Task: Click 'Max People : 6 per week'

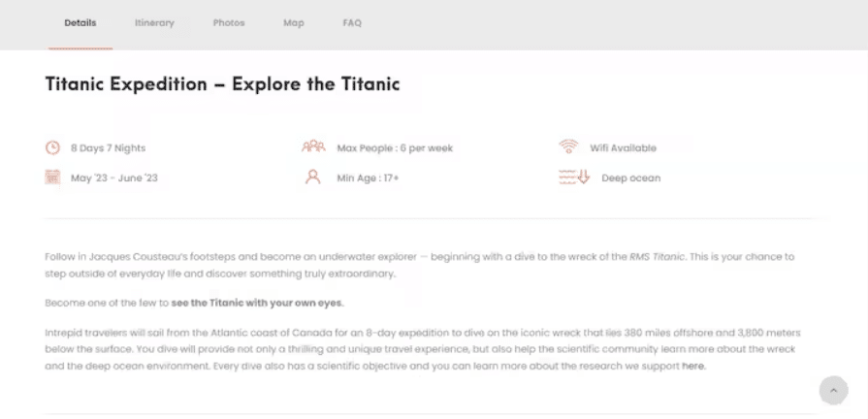Action: (395, 148)
